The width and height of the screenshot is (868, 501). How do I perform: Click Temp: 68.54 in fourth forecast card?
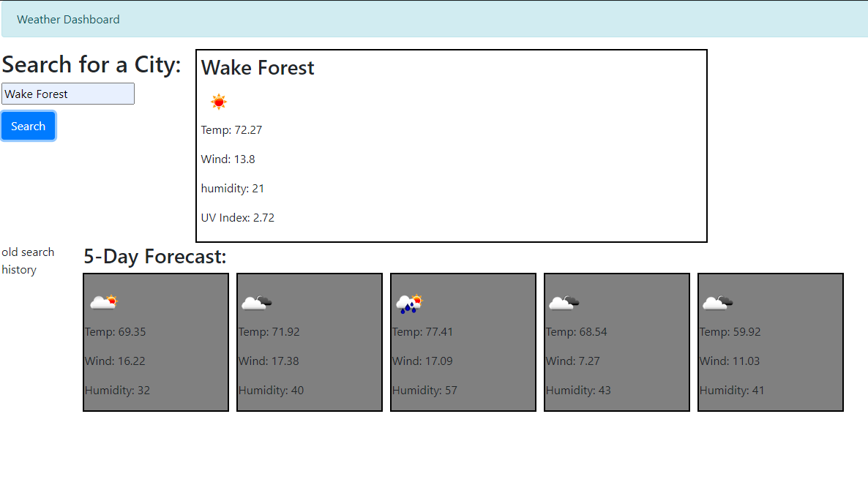577,332
